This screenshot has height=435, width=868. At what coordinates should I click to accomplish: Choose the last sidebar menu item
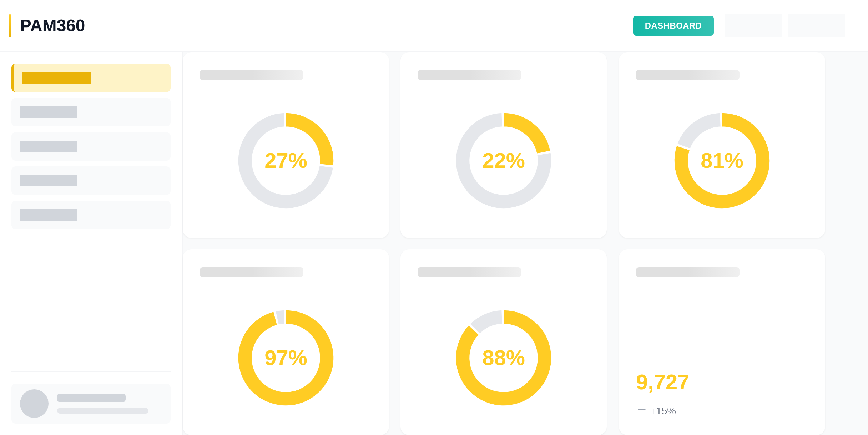point(91,215)
